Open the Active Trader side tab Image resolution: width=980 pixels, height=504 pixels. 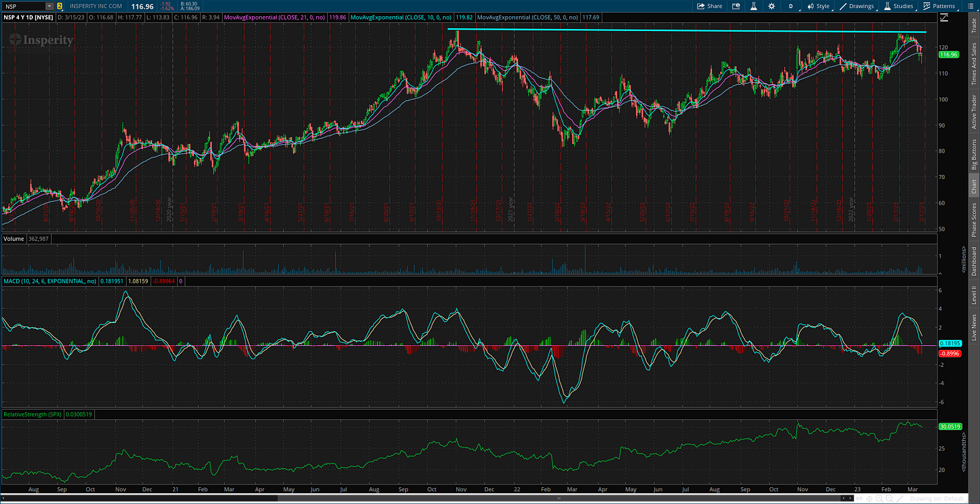[x=973, y=112]
